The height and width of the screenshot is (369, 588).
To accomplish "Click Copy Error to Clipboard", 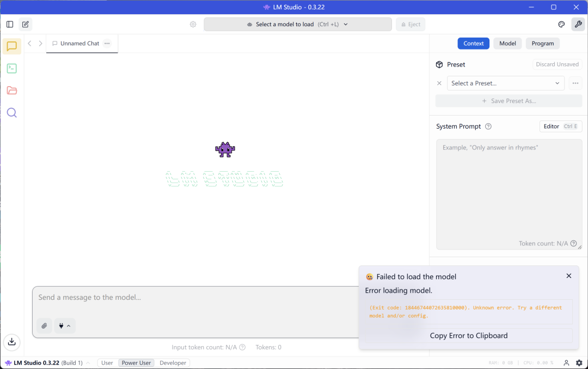I will coord(469,336).
